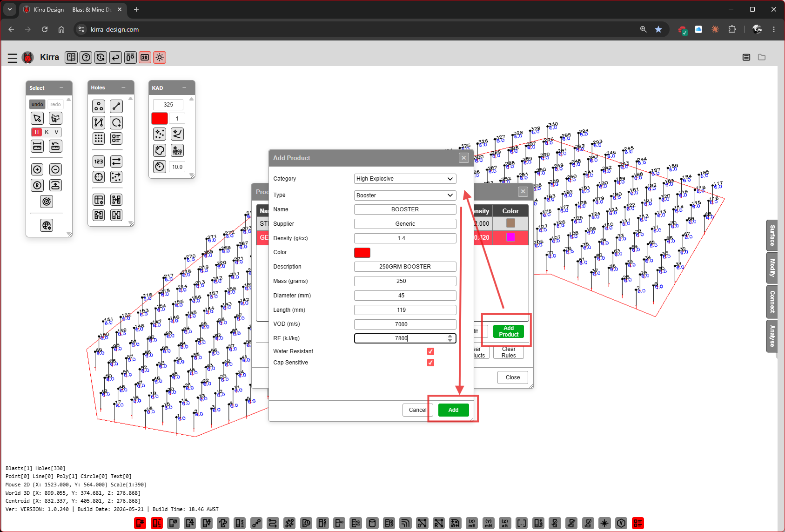Open the Connect side tab

click(x=772, y=302)
